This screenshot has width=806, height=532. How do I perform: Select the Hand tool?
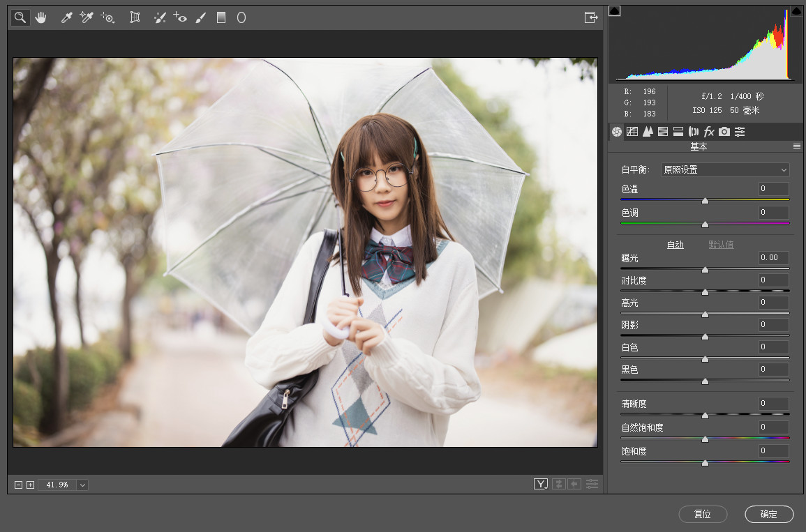click(40, 18)
